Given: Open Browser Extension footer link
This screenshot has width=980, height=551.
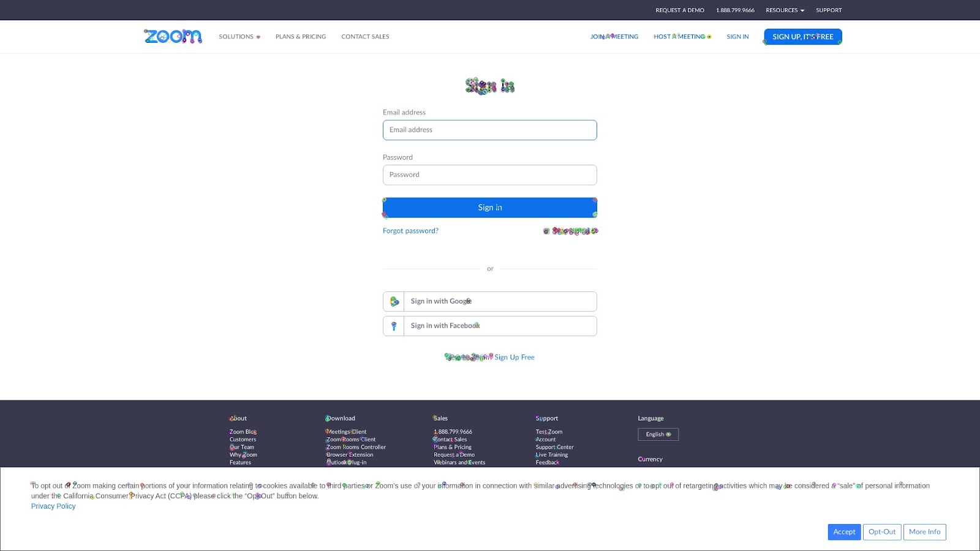Looking at the screenshot, I should coord(349,455).
